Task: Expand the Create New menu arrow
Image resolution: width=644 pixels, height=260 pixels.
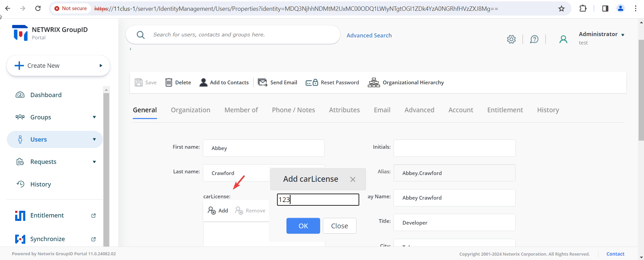Action: [x=101, y=65]
